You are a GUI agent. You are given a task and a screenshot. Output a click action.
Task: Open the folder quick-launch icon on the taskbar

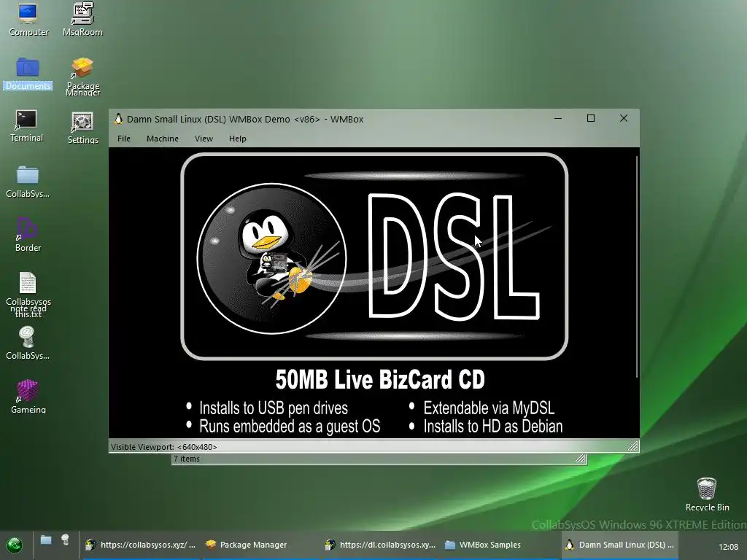[x=46, y=540]
